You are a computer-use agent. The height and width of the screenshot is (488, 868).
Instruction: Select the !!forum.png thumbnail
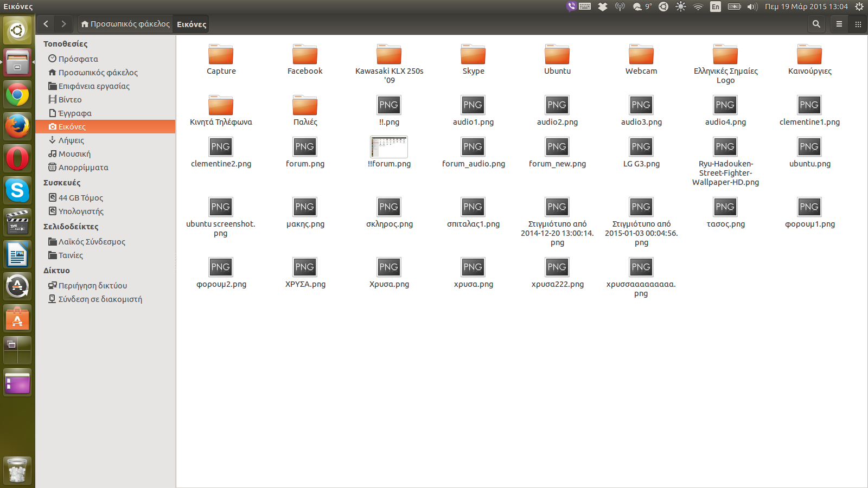[389, 147]
